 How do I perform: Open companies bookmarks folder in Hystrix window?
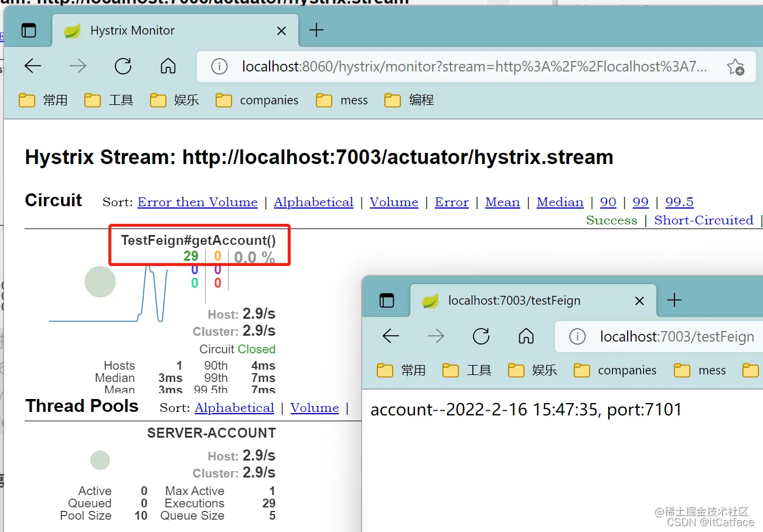[257, 100]
